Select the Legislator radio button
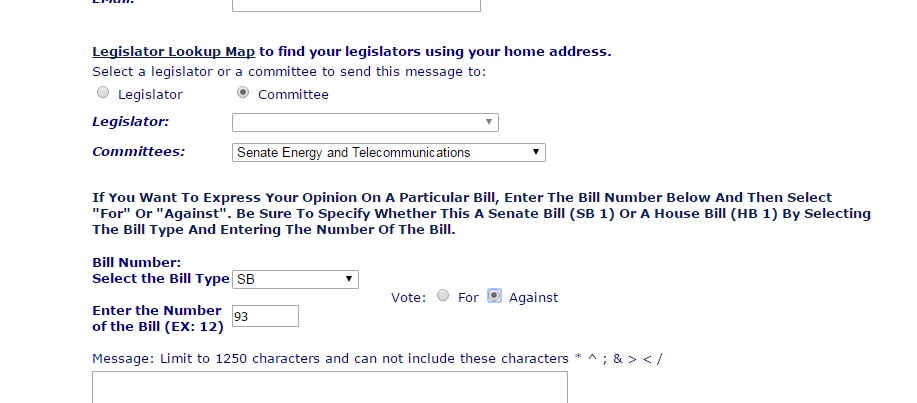 tap(103, 94)
